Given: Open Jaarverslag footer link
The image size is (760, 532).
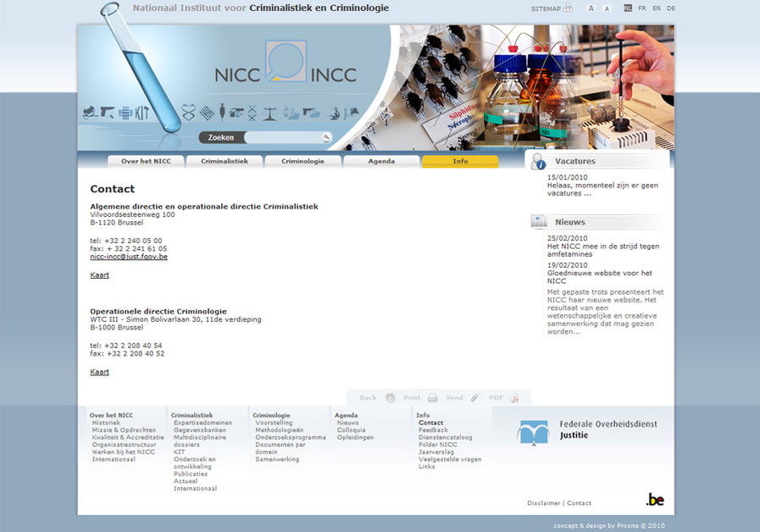Looking at the screenshot, I should (x=436, y=452).
